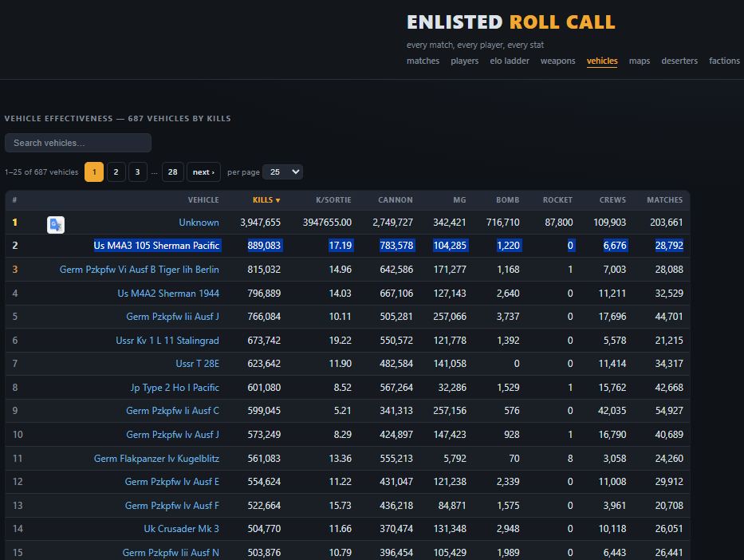
Task: Switch to the matches tab
Action: coord(423,61)
